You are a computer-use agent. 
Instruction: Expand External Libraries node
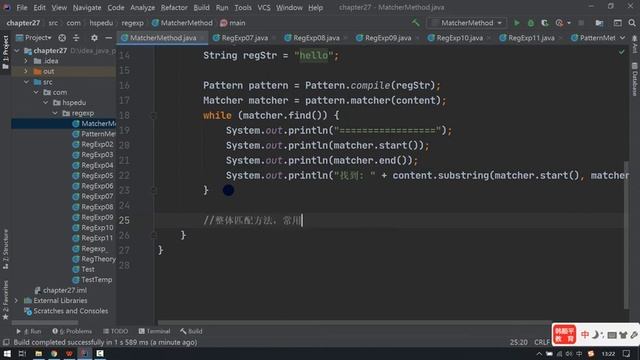(x=16, y=300)
